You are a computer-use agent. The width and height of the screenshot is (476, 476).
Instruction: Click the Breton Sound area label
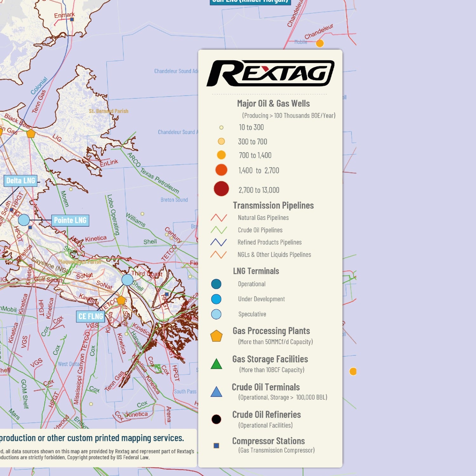coord(174,200)
